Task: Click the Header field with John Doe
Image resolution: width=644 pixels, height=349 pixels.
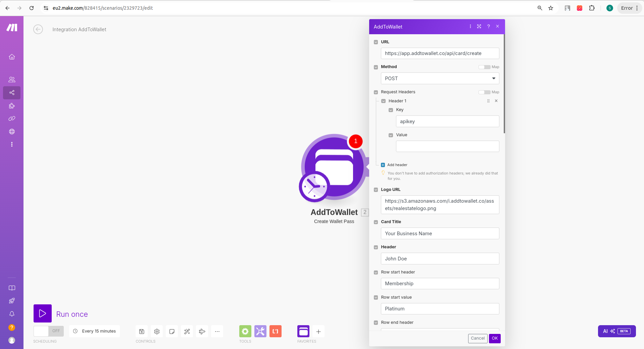Action: (x=440, y=259)
